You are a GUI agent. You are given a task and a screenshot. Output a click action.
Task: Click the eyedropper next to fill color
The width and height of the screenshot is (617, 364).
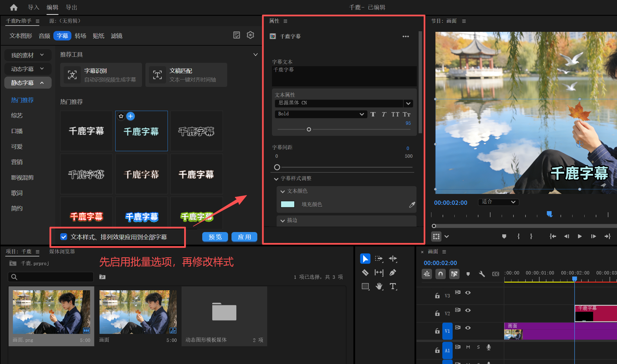[412, 205]
